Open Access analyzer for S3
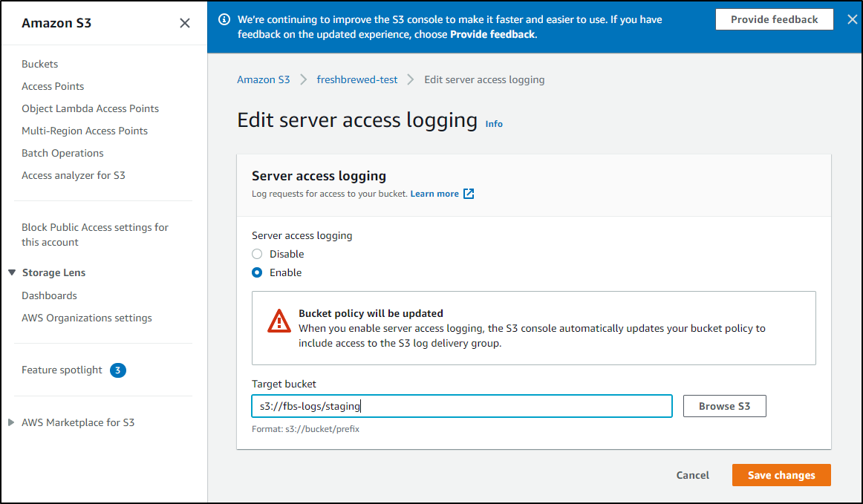This screenshot has width=863, height=504. [x=74, y=175]
